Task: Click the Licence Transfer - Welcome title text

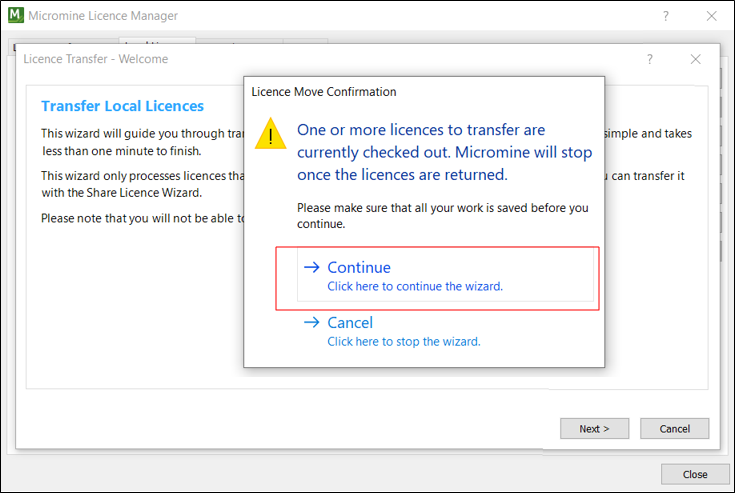Action: point(96,59)
